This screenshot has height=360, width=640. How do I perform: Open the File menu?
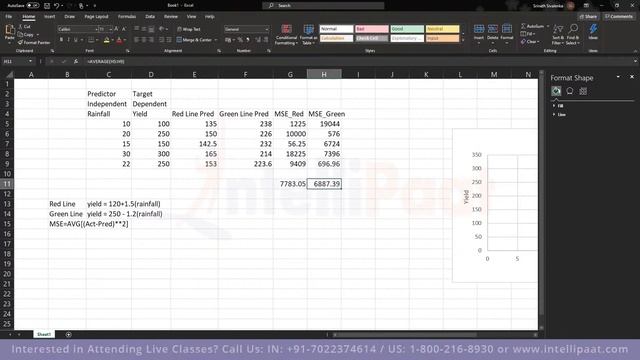click(9, 17)
